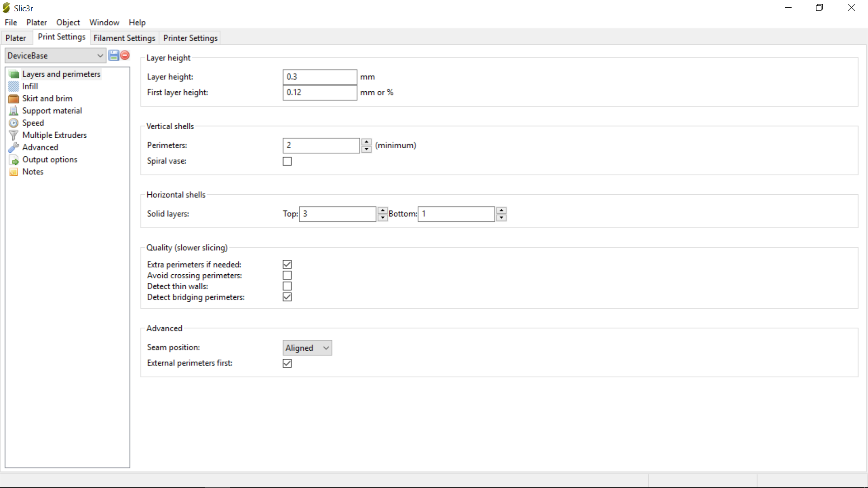Viewport: 868px width, 488px height.
Task: Enable Detect thin walls option
Action: (x=287, y=286)
